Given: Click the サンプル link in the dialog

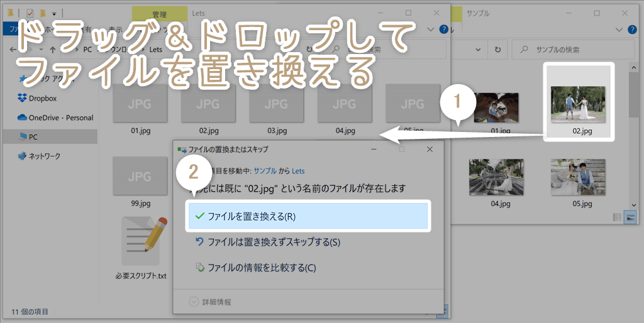Looking at the screenshot, I should click(x=265, y=171).
